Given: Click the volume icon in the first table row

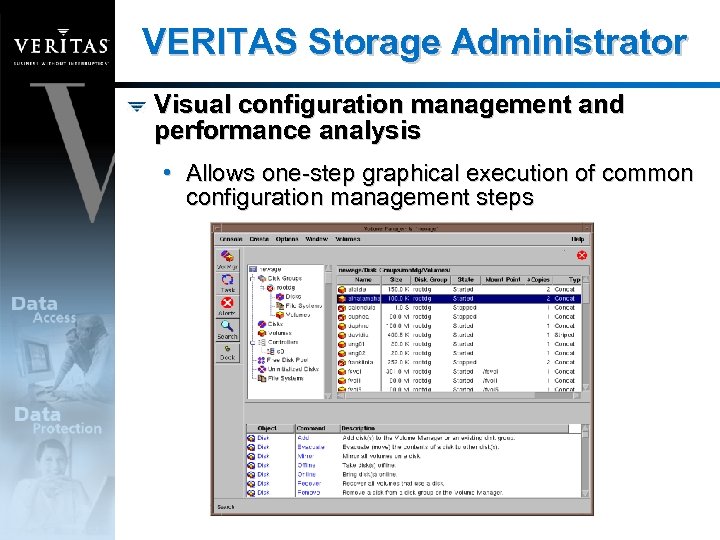Looking at the screenshot, I should pos(342,290).
